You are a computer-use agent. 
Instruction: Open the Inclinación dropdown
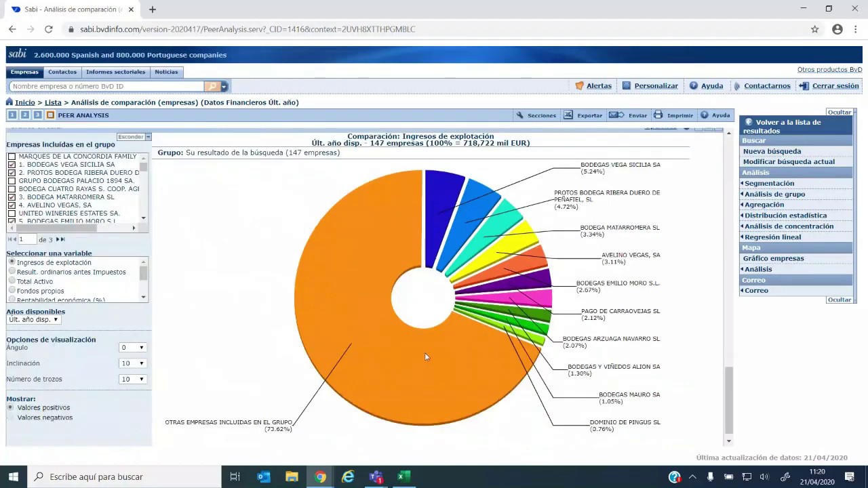click(x=132, y=363)
